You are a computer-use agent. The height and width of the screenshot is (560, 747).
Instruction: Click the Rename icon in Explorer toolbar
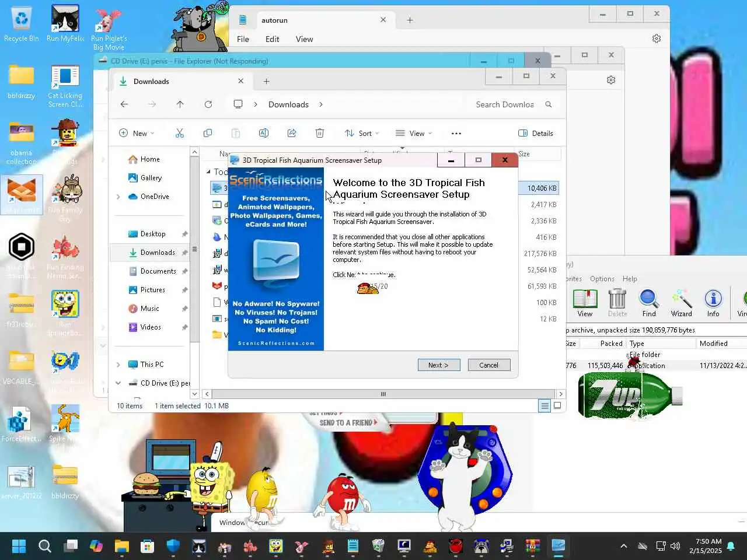point(264,134)
